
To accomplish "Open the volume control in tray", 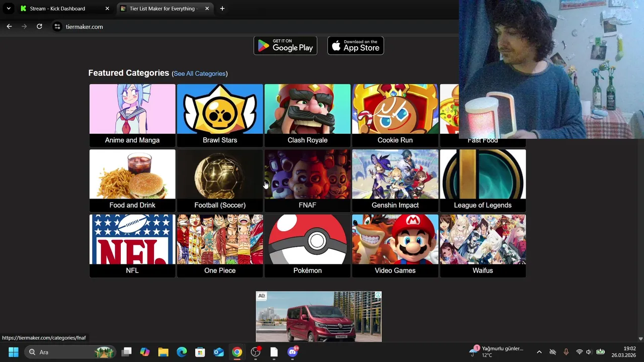I will 589,352.
